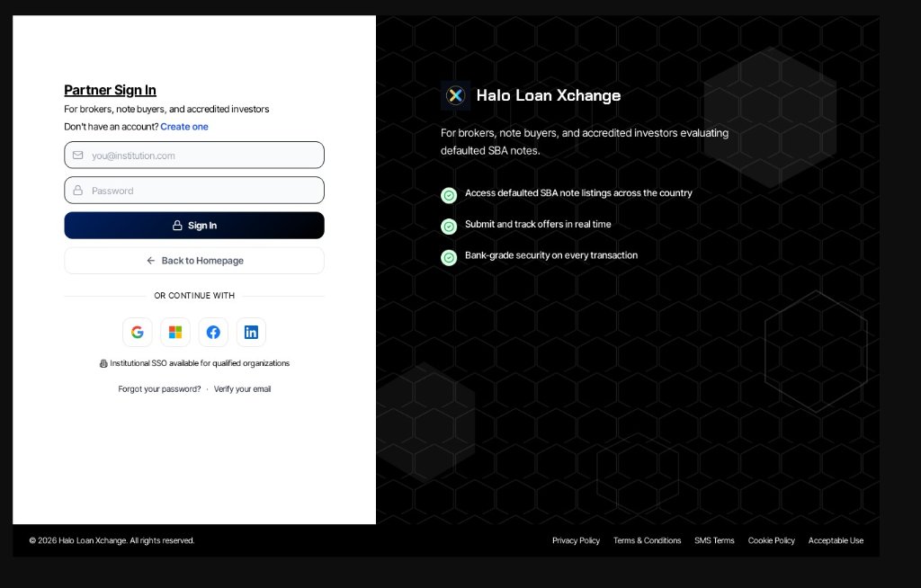Open Acceptable Use footer link
Image resolution: width=921 pixels, height=588 pixels.
pos(836,540)
